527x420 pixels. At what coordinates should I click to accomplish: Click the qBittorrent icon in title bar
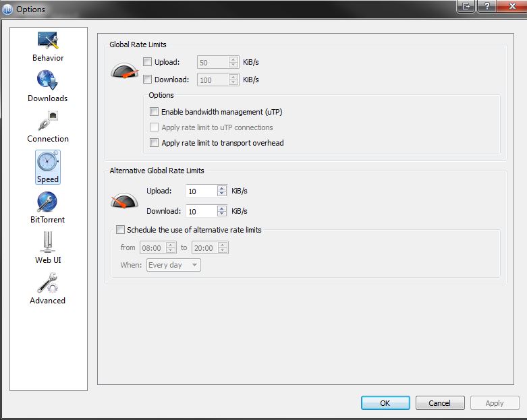click(x=7, y=9)
